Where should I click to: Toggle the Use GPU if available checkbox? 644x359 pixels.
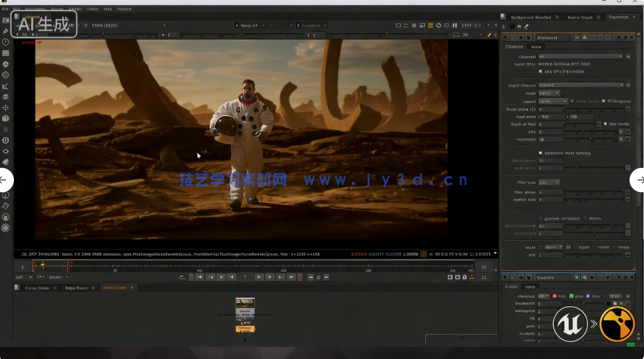pyautogui.click(x=541, y=72)
